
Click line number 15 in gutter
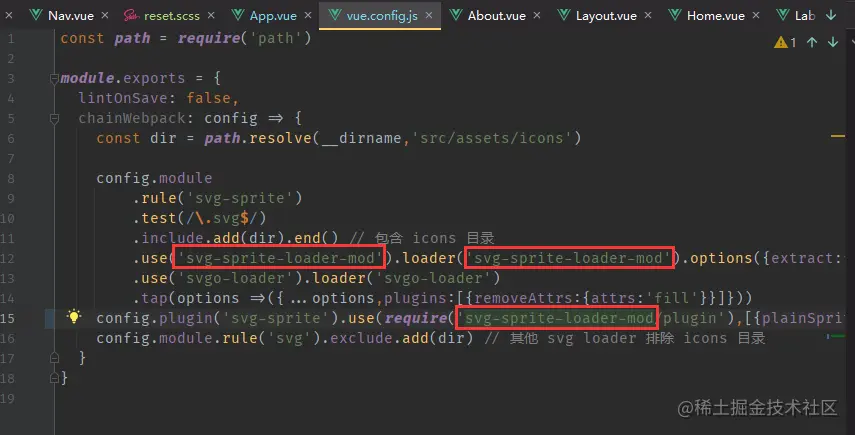pyautogui.click(x=8, y=318)
